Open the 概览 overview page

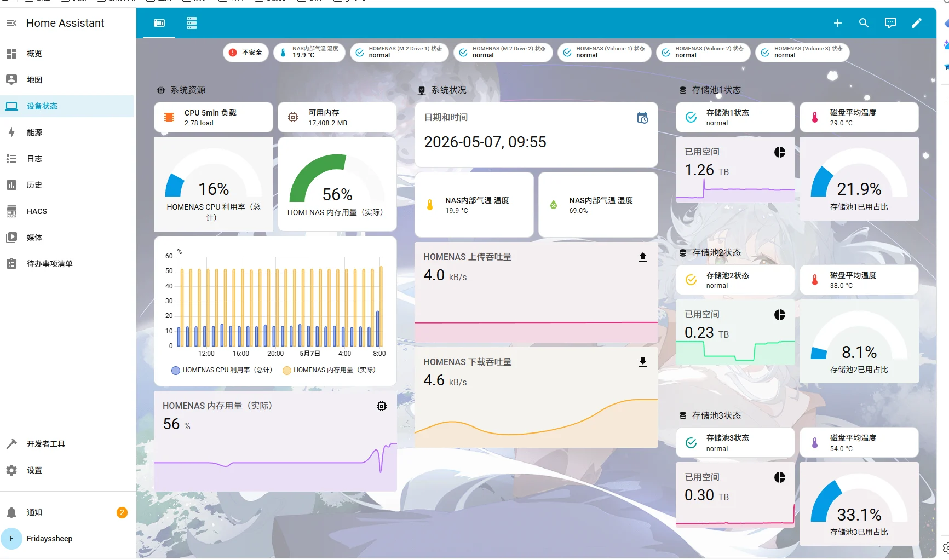pos(67,54)
